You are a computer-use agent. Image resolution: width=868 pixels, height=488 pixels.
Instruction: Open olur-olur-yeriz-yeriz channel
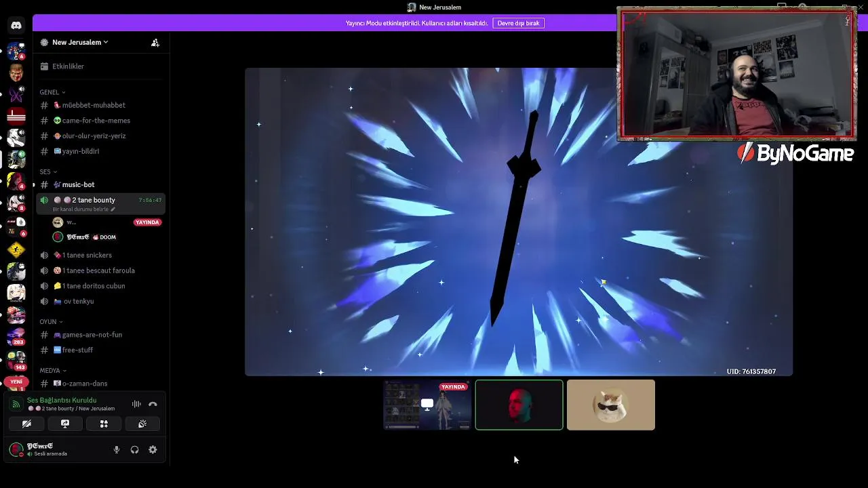(x=100, y=136)
